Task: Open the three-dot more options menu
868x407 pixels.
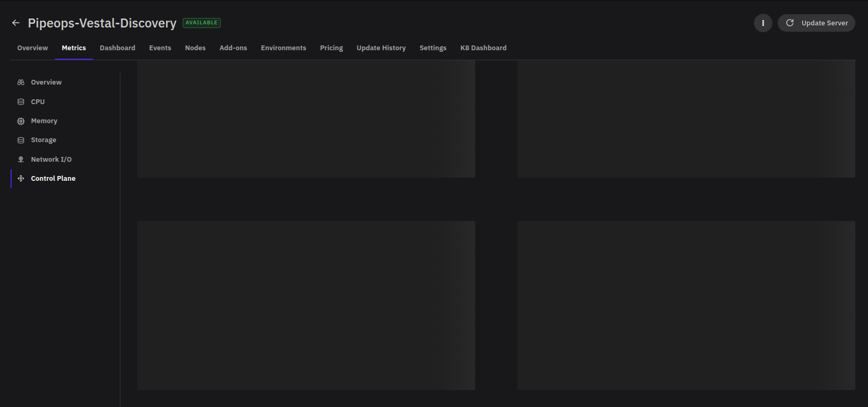Action: pos(763,23)
